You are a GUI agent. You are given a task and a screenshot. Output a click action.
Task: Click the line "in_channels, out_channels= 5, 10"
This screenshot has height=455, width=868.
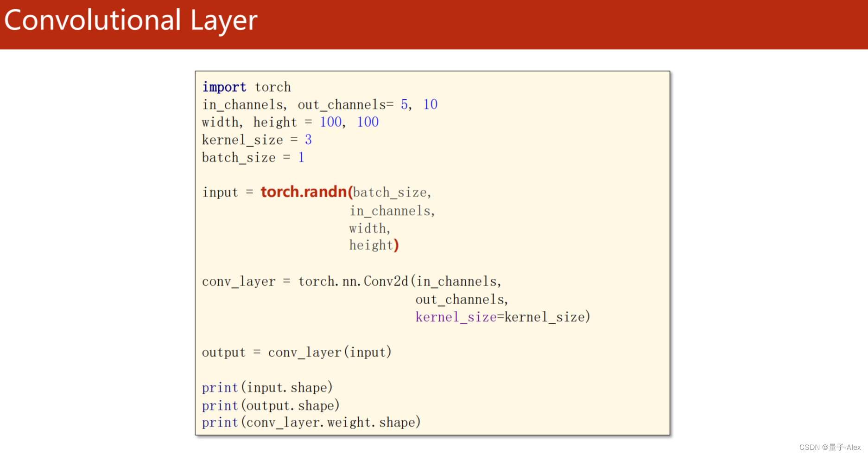[x=320, y=105]
